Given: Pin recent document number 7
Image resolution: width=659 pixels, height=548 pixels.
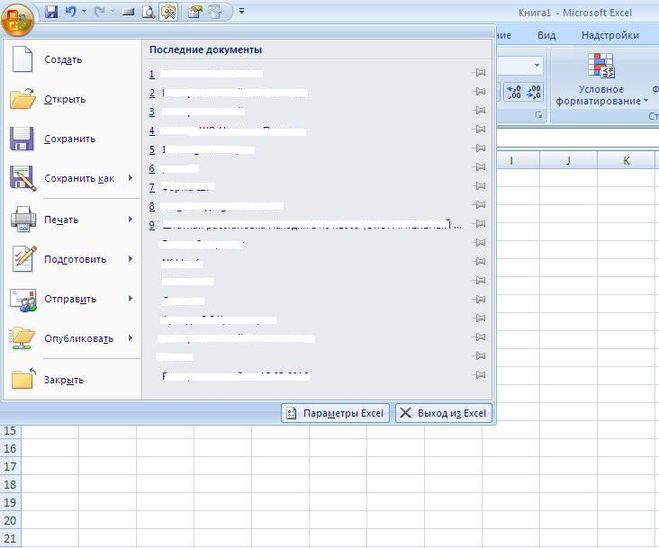Looking at the screenshot, I should 479,186.
